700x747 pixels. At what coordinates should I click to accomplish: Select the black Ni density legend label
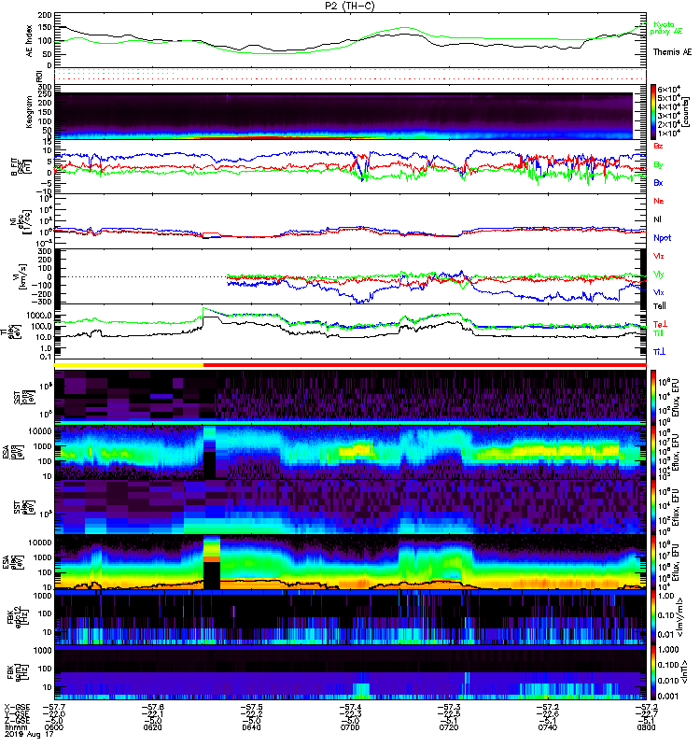(x=657, y=219)
